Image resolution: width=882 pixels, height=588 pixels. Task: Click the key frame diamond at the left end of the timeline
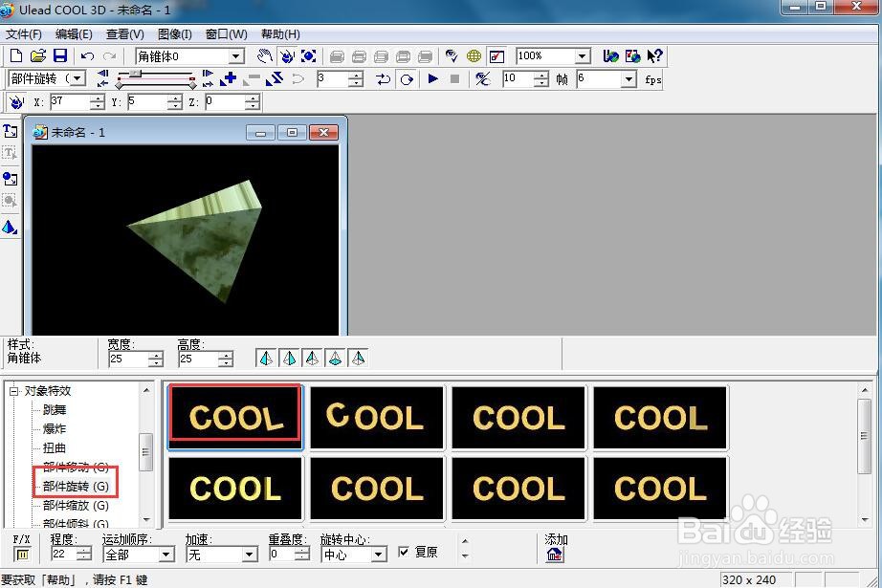click(x=120, y=84)
